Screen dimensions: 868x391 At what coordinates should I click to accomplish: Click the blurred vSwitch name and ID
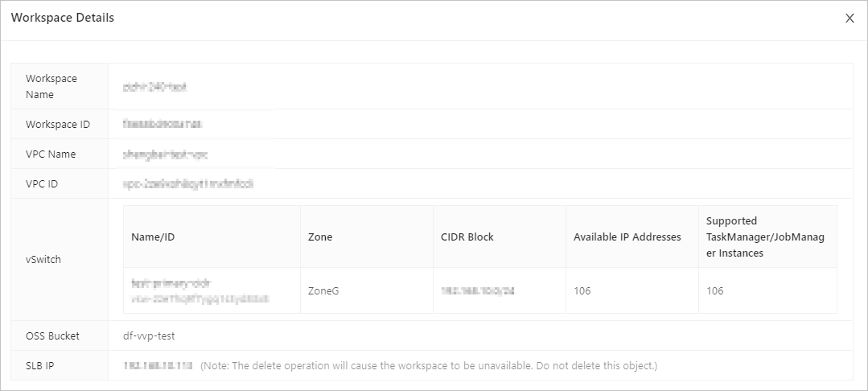(x=200, y=290)
